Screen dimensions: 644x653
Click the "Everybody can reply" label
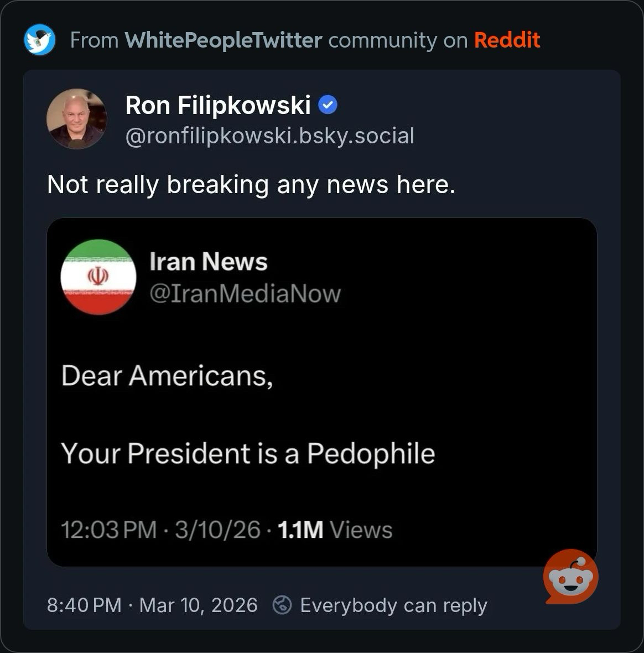(393, 605)
